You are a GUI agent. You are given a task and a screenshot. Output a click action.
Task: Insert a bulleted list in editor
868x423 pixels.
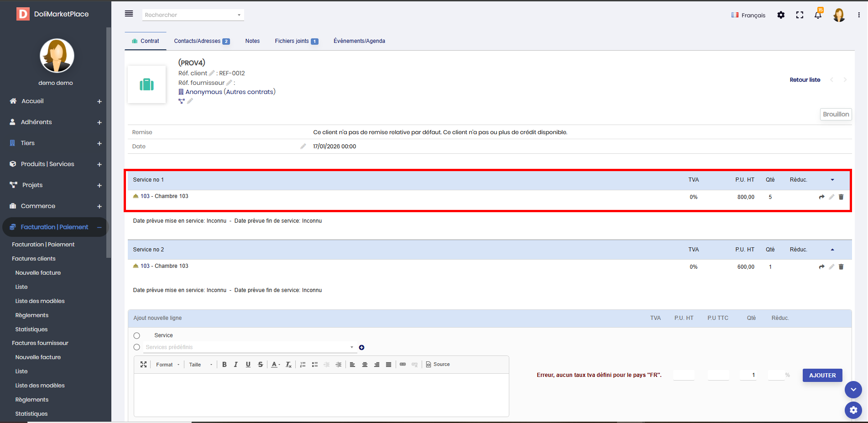click(x=314, y=365)
